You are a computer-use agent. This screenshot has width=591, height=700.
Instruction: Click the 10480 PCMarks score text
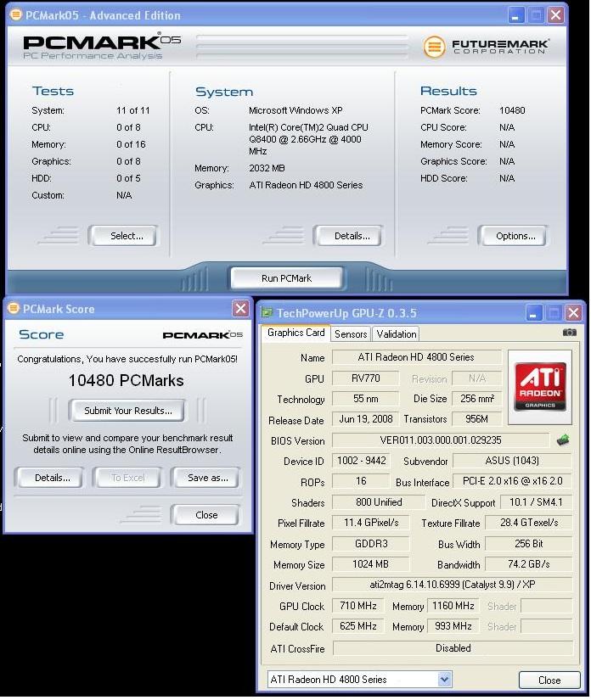point(126,381)
